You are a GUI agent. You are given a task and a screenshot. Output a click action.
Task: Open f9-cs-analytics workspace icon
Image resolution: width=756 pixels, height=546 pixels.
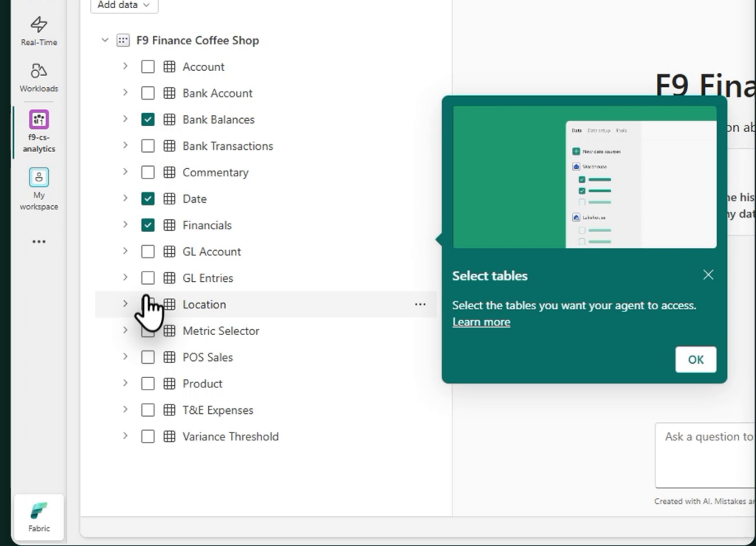[39, 120]
